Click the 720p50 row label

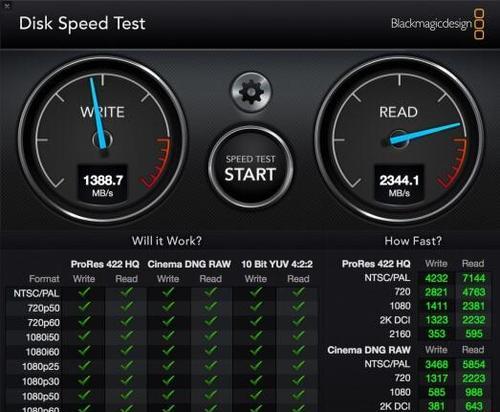pyautogui.click(x=44, y=308)
